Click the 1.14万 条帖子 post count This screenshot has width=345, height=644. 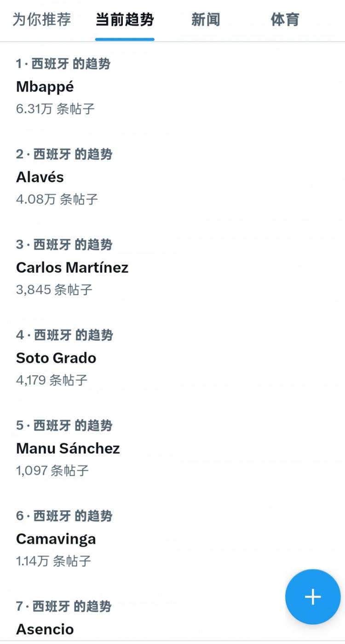(53, 561)
